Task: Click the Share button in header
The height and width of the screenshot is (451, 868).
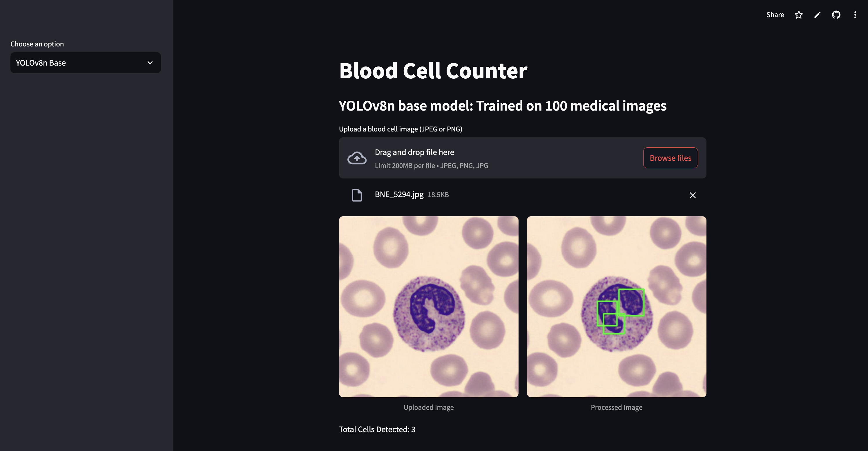Action: [775, 15]
